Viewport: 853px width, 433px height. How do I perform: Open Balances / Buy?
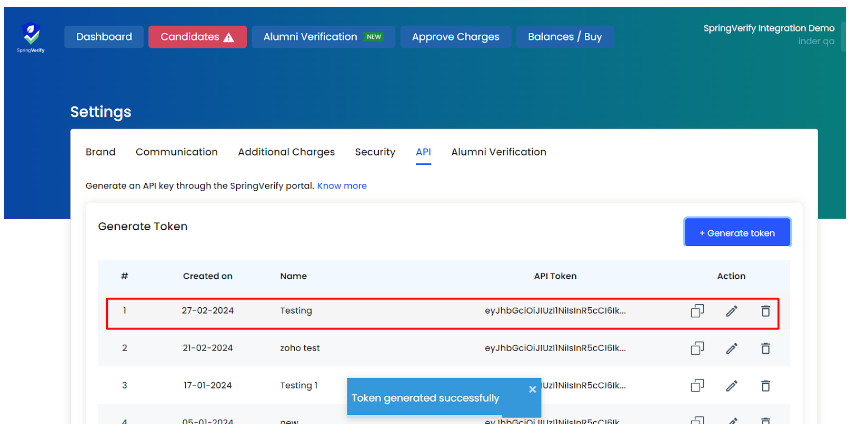click(x=565, y=37)
